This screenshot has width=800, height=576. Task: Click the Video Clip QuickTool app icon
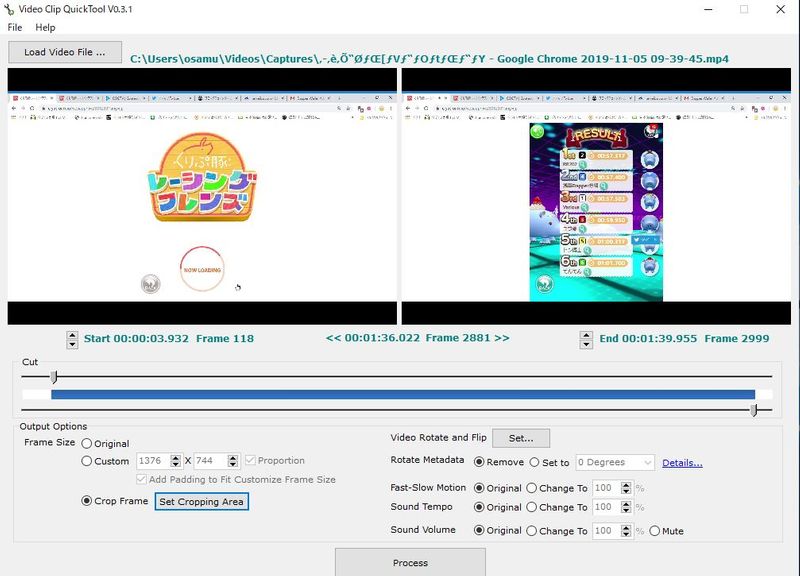[x=9, y=9]
